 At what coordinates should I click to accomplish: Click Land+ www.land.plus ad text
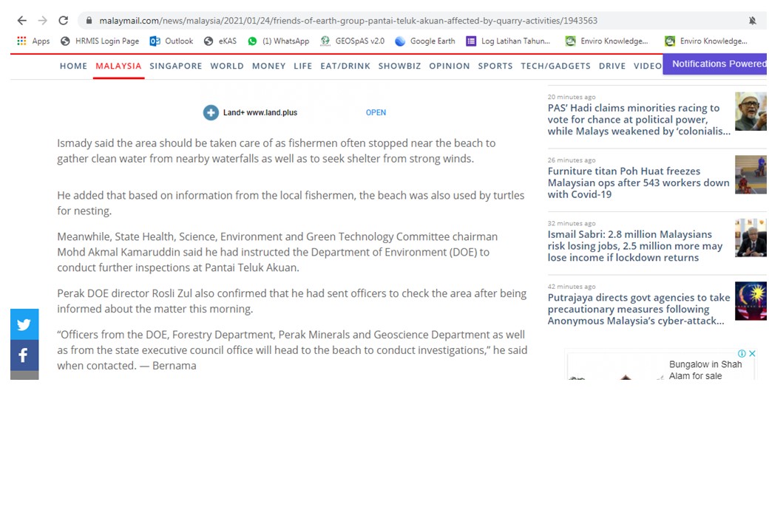click(260, 112)
